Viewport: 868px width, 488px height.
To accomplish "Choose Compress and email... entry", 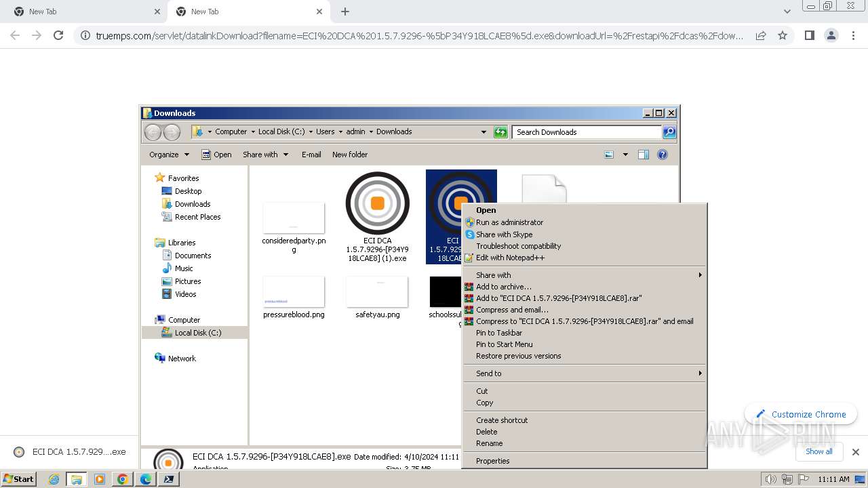I will click(x=512, y=310).
